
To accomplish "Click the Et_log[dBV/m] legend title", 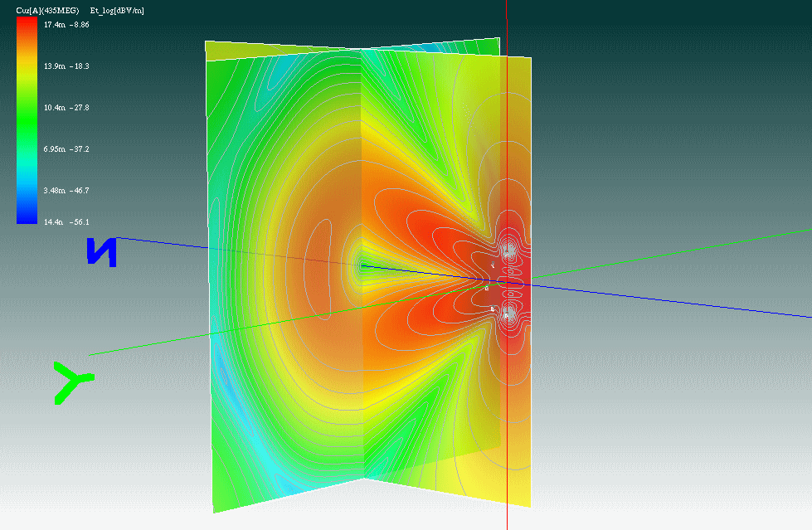I will [x=119, y=11].
